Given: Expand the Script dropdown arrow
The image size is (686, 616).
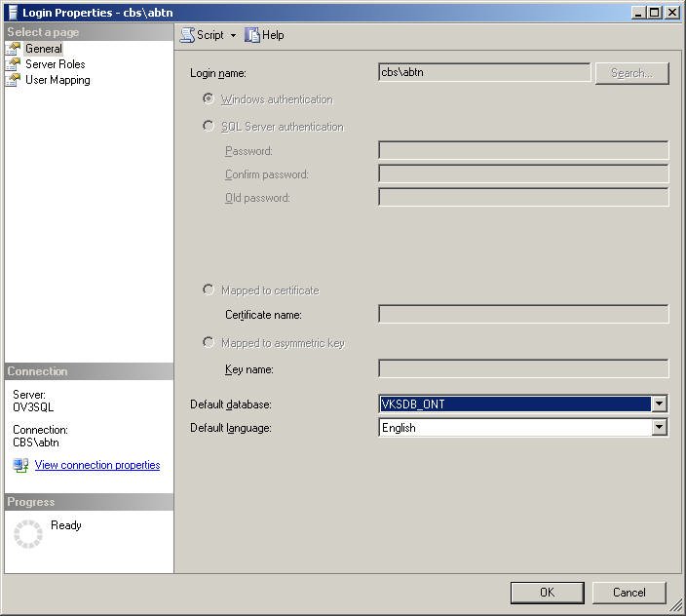Looking at the screenshot, I should tap(233, 36).
